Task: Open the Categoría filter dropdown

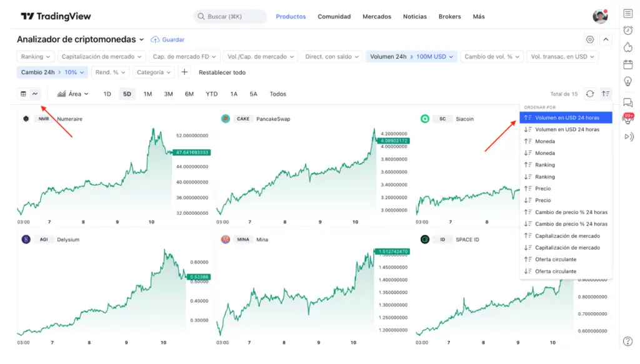Action: click(154, 72)
